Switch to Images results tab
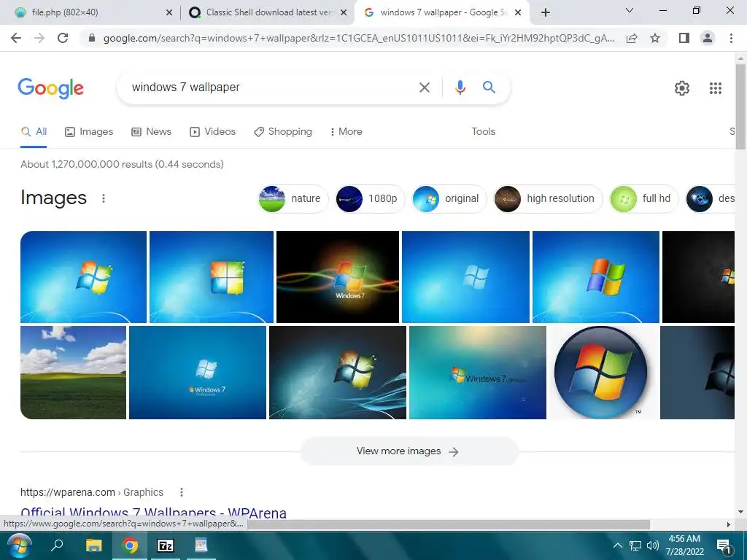Screen dimensions: 747x560 pyautogui.click(x=89, y=131)
